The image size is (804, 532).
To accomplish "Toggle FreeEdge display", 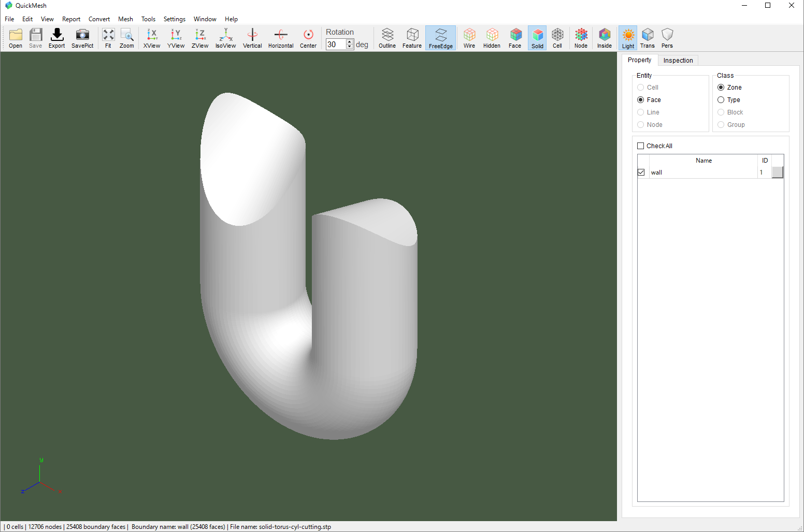I will 441,38.
